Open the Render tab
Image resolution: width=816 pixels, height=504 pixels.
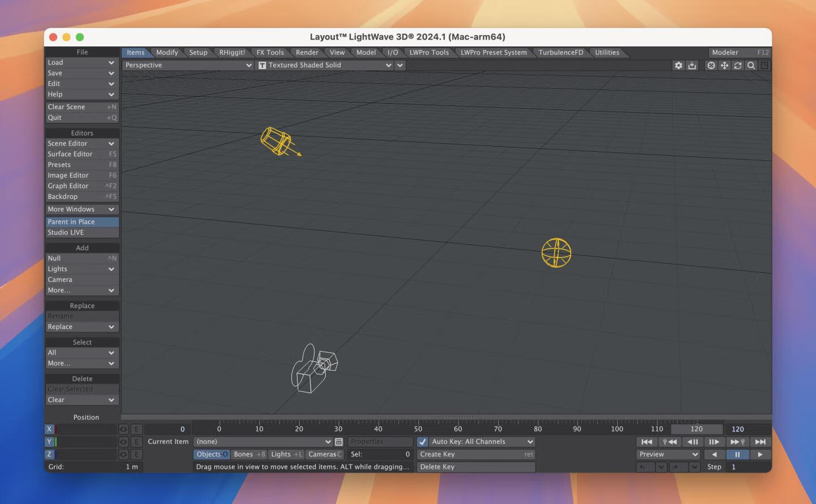click(x=307, y=53)
